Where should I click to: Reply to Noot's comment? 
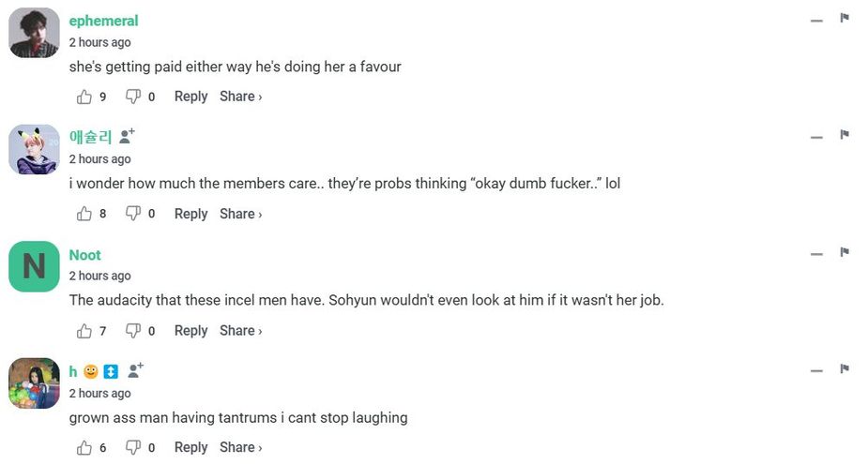click(x=191, y=331)
